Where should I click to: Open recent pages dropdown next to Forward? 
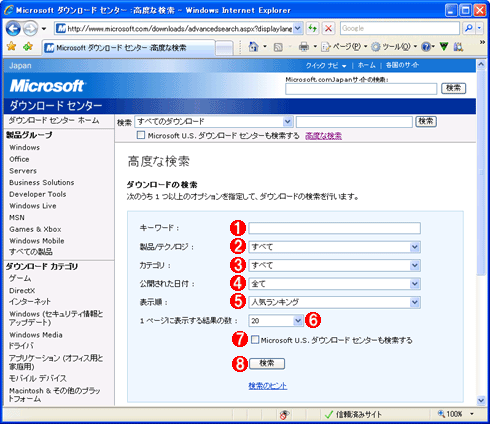tap(44, 29)
